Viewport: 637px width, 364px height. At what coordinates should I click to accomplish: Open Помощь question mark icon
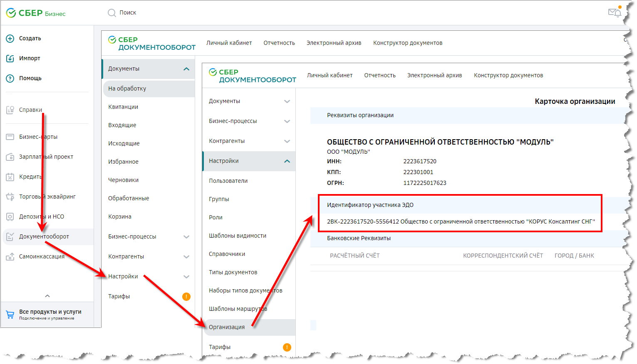pos(10,79)
